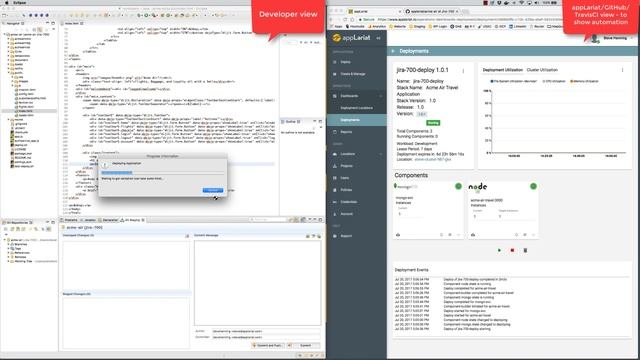Expand the Locations sidebar section chevron

tap(381, 154)
